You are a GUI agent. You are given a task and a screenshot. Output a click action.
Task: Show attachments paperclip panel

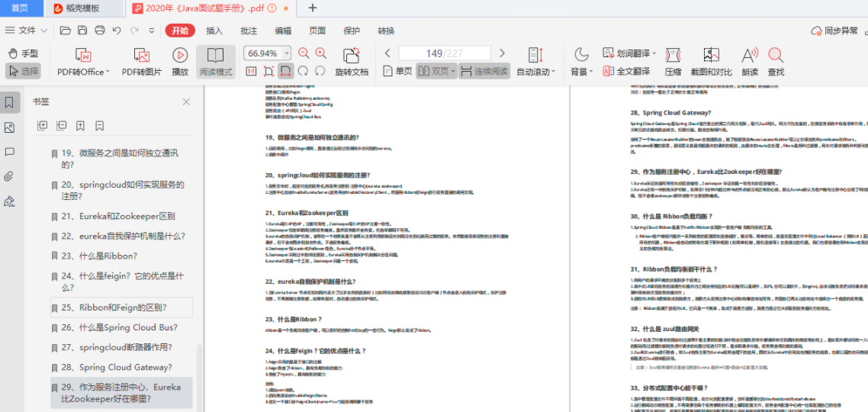pos(9,177)
